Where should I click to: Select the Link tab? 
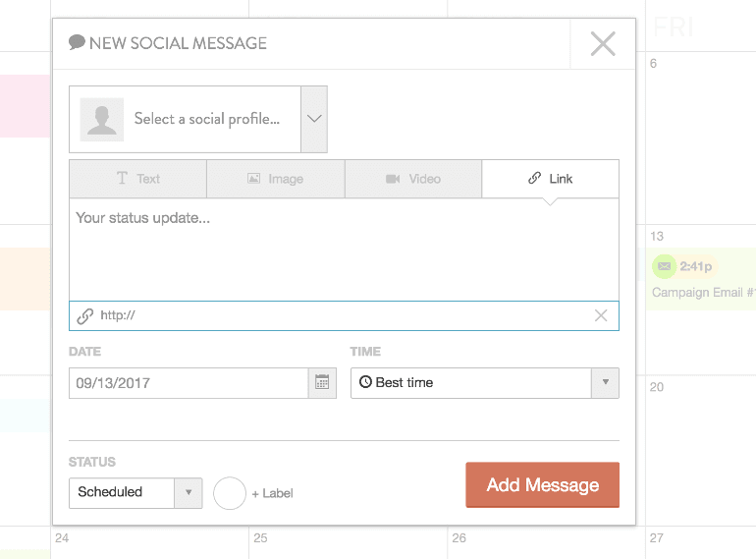(550, 179)
